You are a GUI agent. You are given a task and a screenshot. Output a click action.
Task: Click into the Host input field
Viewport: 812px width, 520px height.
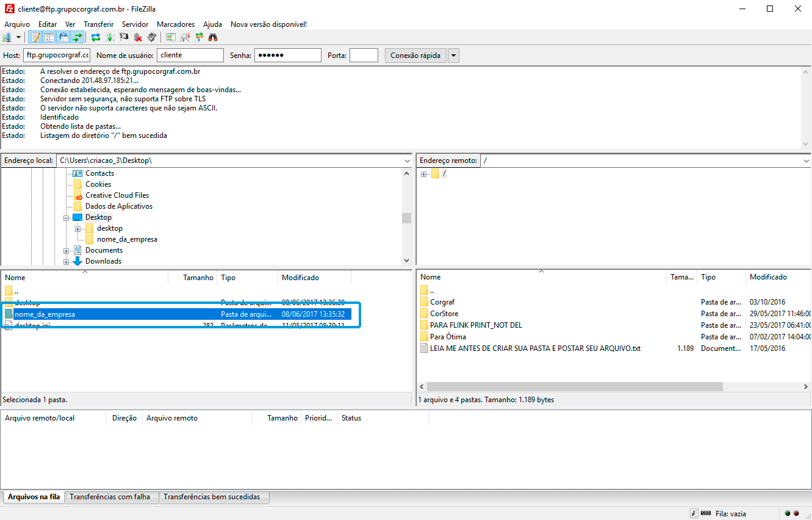pyautogui.click(x=57, y=56)
